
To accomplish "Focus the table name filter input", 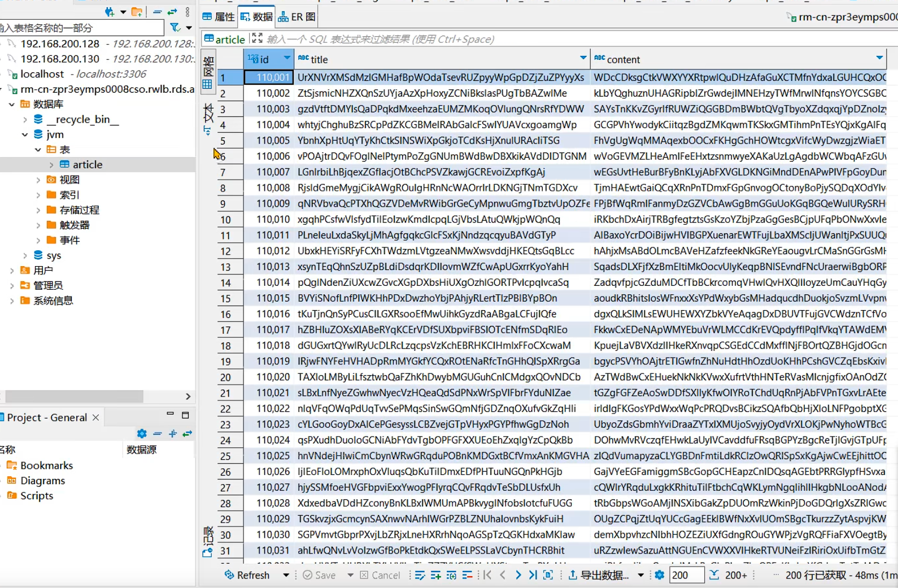I will tap(82, 28).
